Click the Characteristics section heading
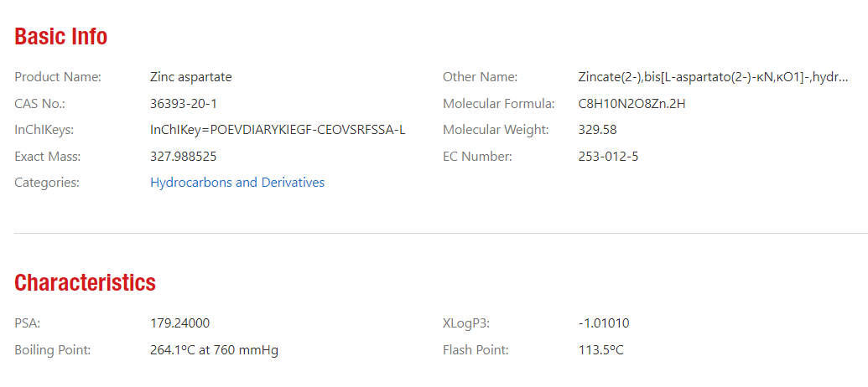 (x=85, y=283)
